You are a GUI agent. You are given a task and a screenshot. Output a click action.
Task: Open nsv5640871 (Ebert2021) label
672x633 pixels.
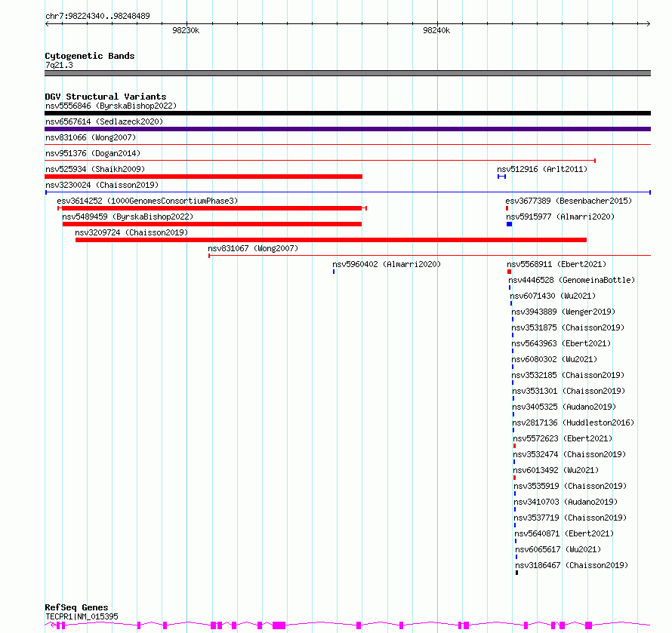tap(564, 533)
